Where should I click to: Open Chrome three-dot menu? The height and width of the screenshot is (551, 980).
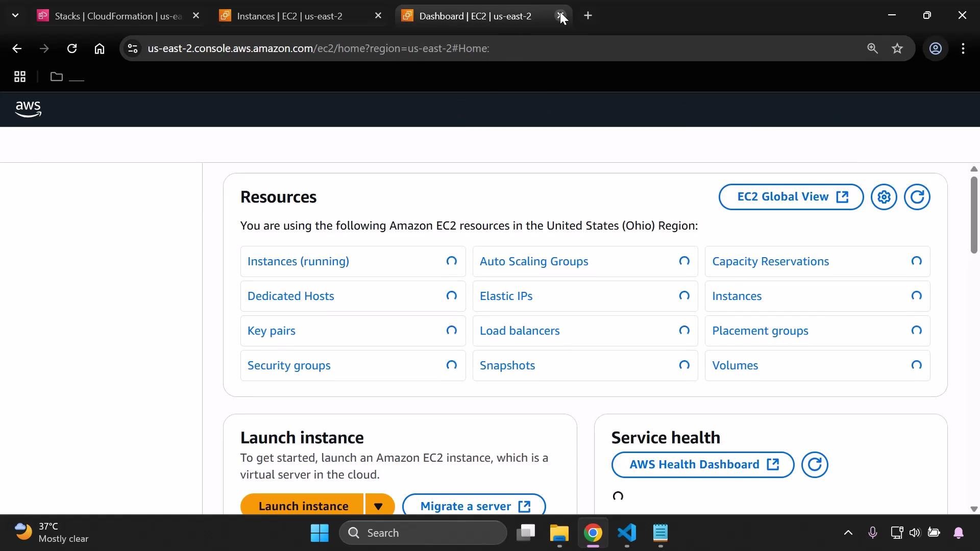963,48
